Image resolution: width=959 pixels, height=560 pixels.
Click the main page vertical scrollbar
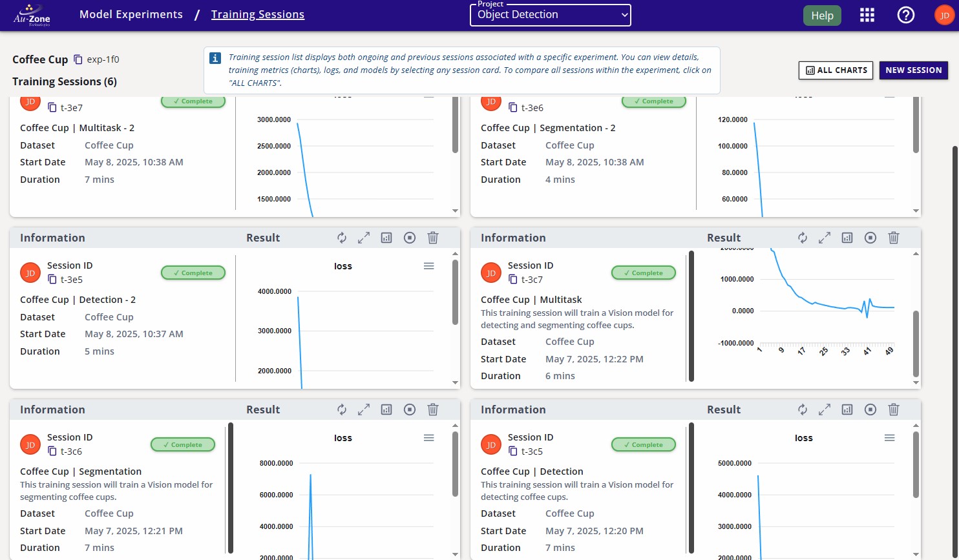click(955, 323)
